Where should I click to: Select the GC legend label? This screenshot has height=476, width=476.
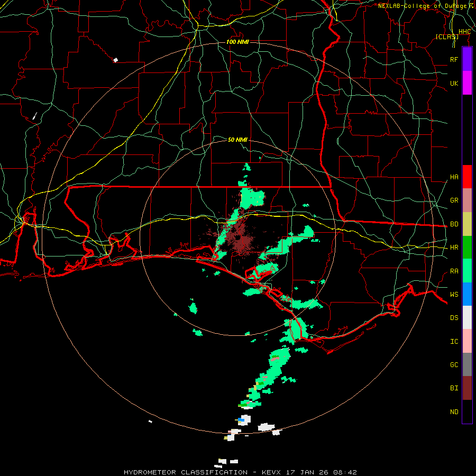pos(454,365)
